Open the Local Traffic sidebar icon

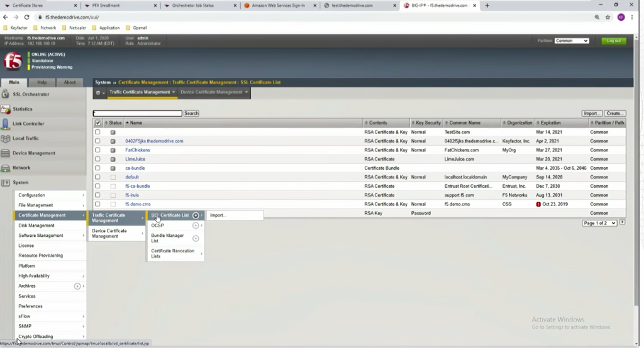coord(5,138)
